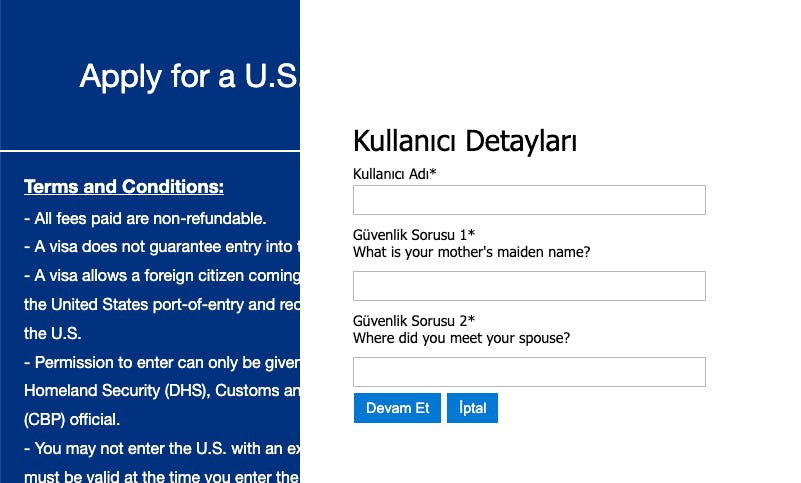
Task: Click the Güvenlik Sorusu 1* label
Action: [414, 235]
